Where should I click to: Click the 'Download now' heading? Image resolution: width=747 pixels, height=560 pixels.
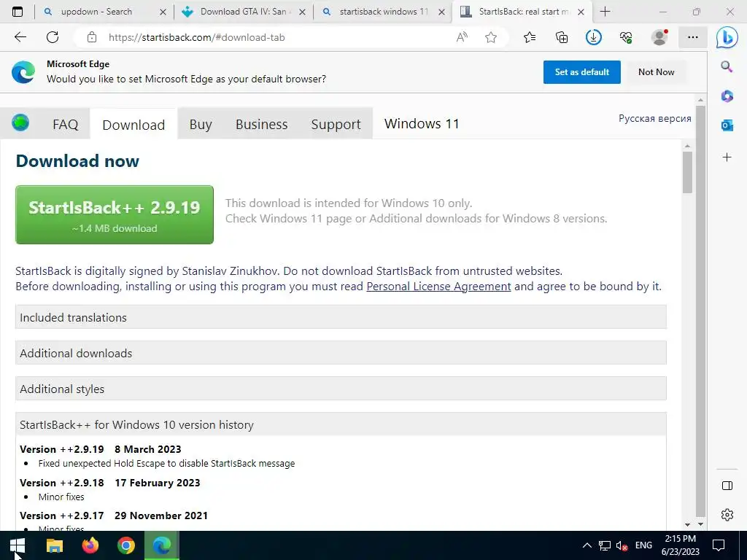77,161
